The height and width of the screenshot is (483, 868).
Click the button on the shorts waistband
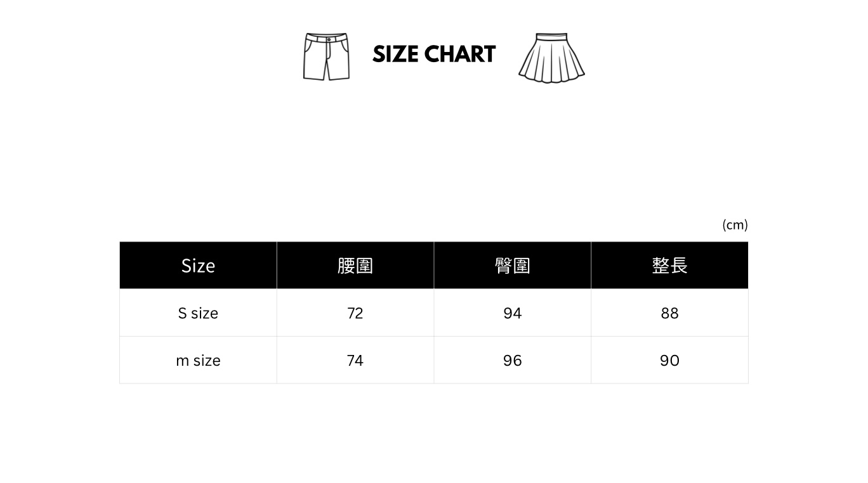pos(329,39)
